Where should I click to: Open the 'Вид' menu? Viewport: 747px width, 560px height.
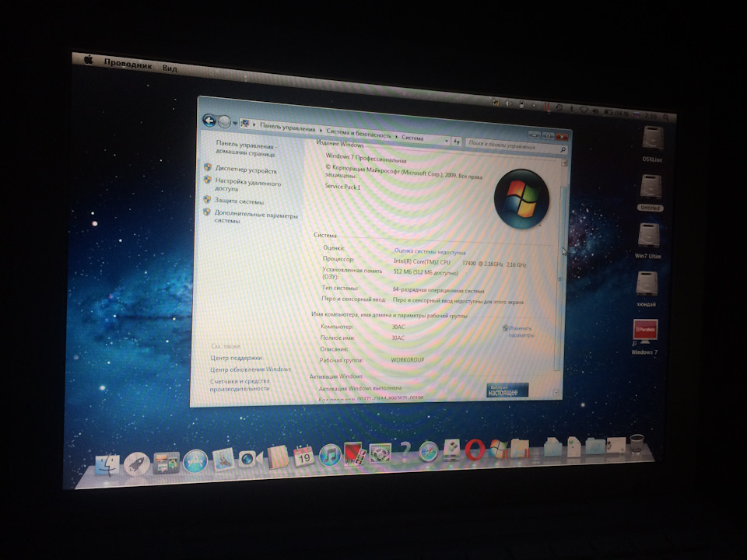[170, 68]
